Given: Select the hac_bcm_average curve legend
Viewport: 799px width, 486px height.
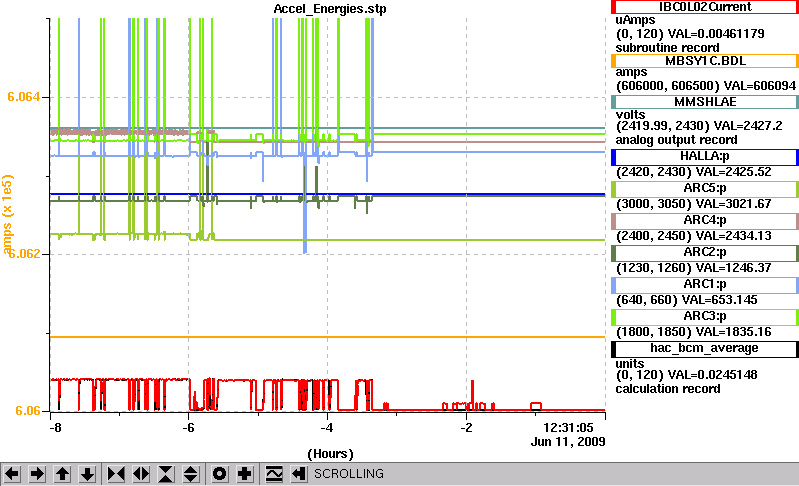Looking at the screenshot, I should [x=705, y=349].
